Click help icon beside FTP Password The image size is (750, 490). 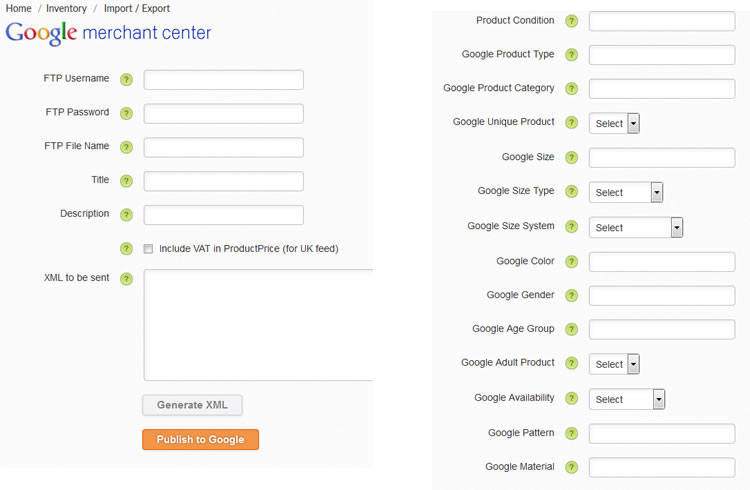coord(126,113)
